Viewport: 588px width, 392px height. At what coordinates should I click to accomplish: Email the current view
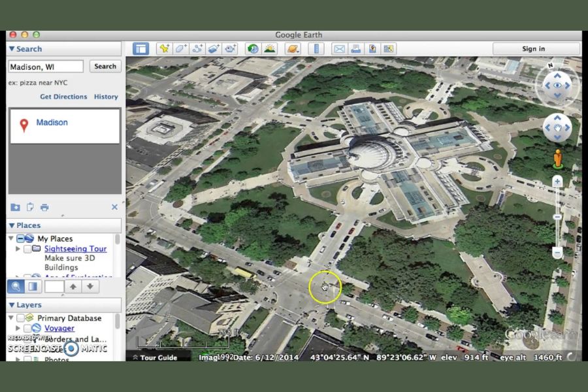pos(339,49)
